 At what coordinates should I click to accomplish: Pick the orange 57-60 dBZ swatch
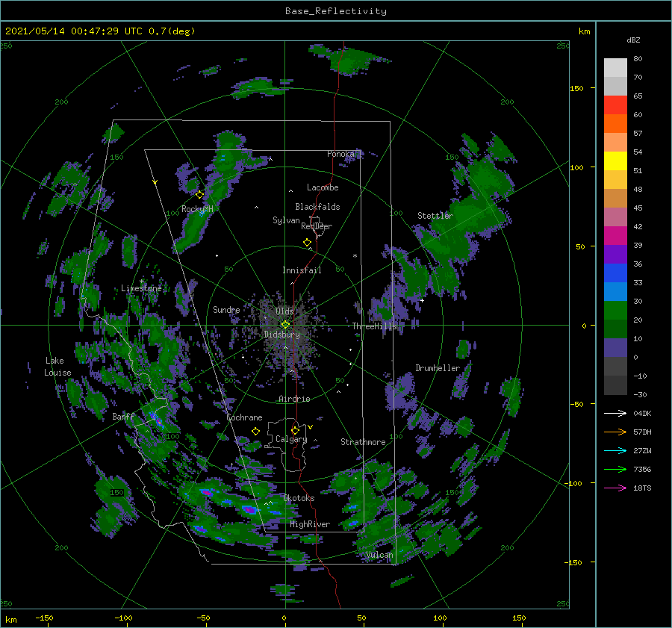click(615, 124)
